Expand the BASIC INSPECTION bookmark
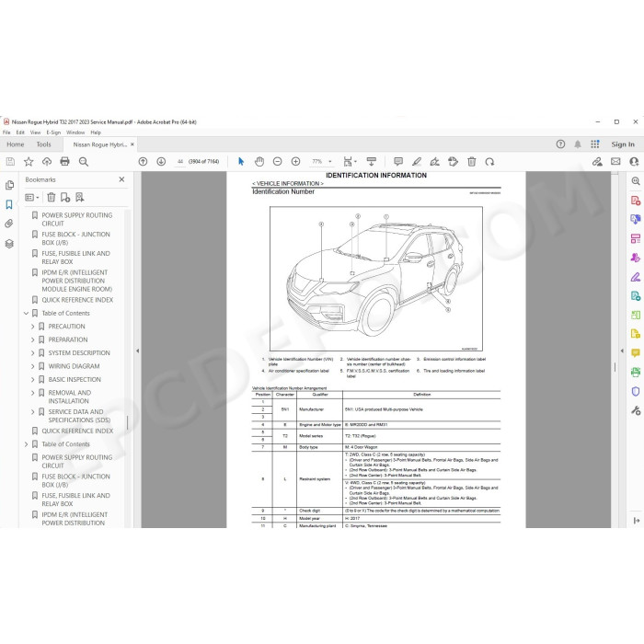 pyautogui.click(x=33, y=379)
